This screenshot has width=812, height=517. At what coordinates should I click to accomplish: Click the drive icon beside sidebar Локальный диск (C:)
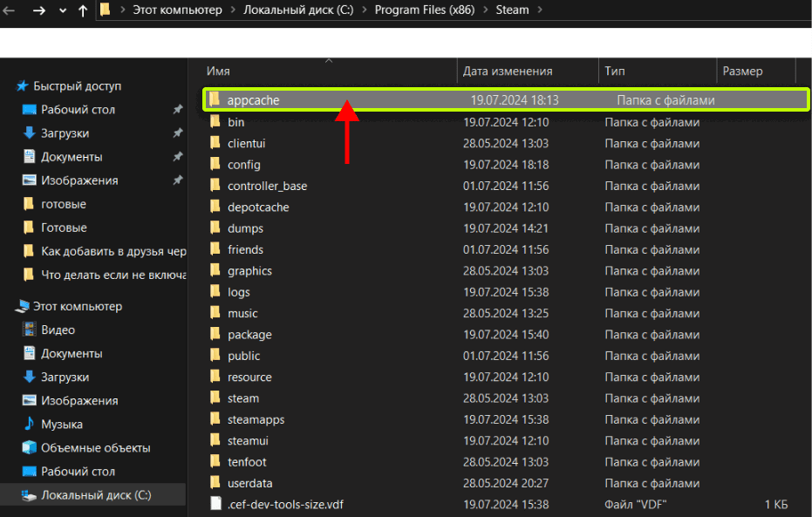point(29,495)
